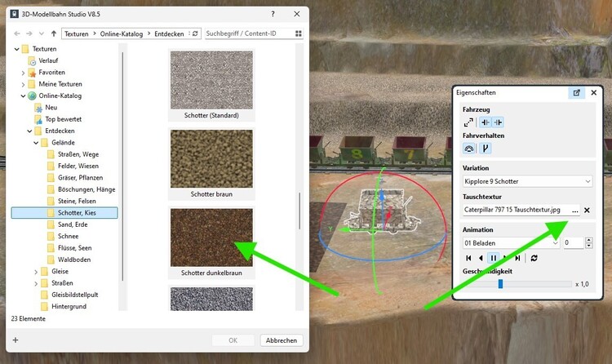Open the Variation dropdown Kipplore 9 Schotter
The height and width of the screenshot is (364, 612).
click(527, 181)
